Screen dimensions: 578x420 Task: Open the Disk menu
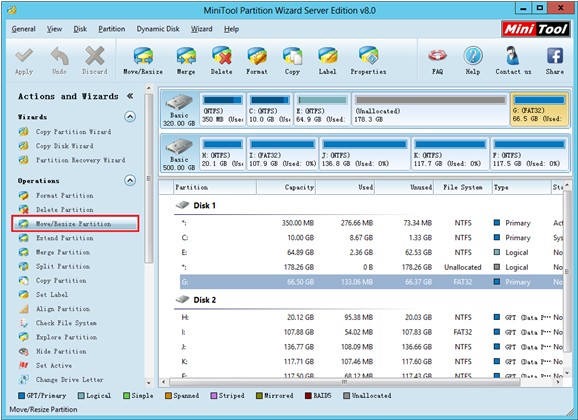(x=80, y=29)
